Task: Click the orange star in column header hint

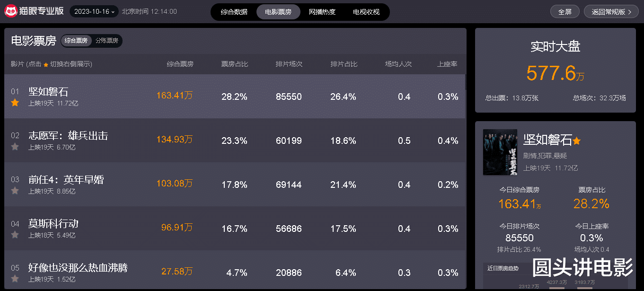Action: pos(46,65)
